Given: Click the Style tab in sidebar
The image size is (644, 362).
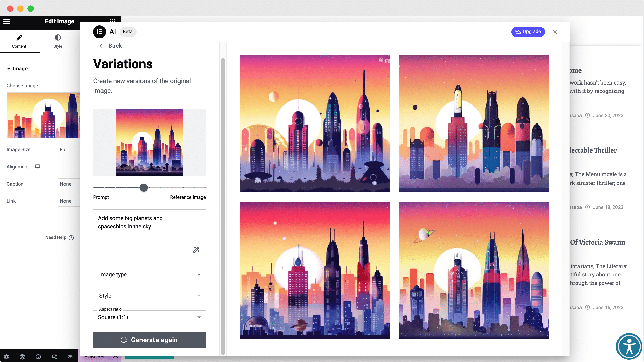Looking at the screenshot, I should pos(58,42).
